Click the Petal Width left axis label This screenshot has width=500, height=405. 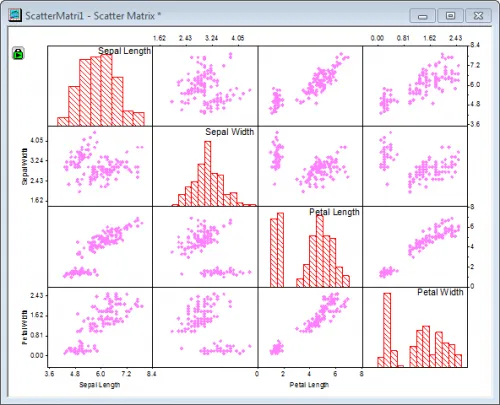point(24,327)
